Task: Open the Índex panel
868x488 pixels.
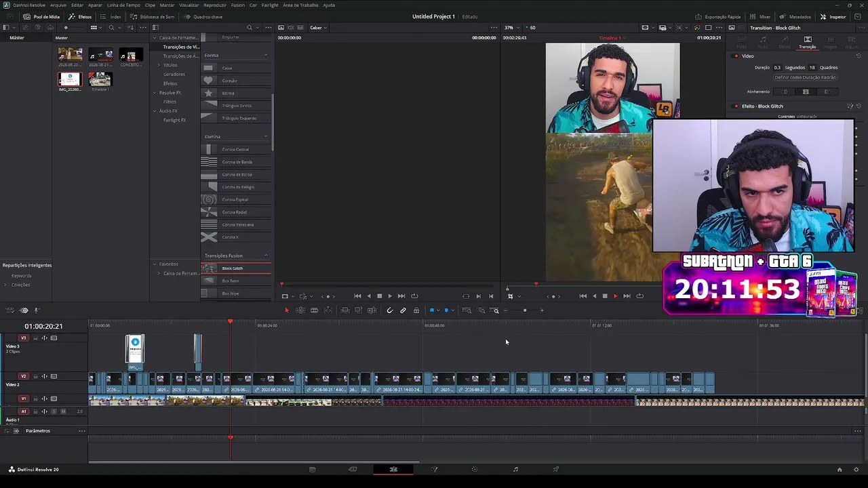Action: (x=111, y=16)
